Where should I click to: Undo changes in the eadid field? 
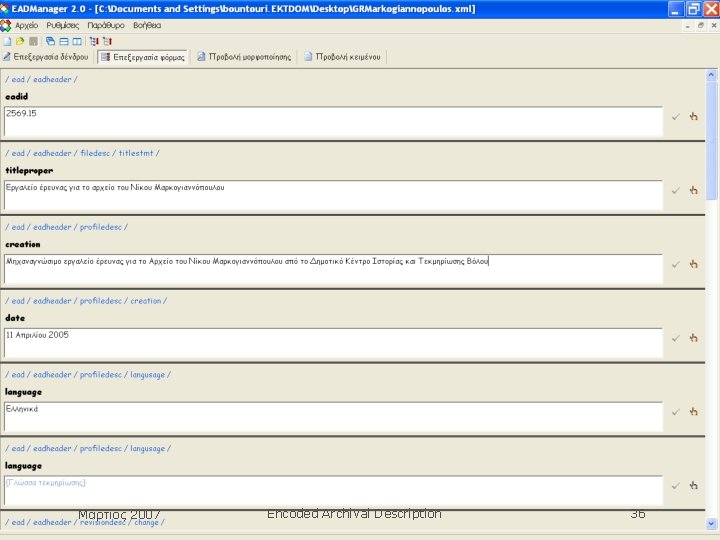(693, 117)
